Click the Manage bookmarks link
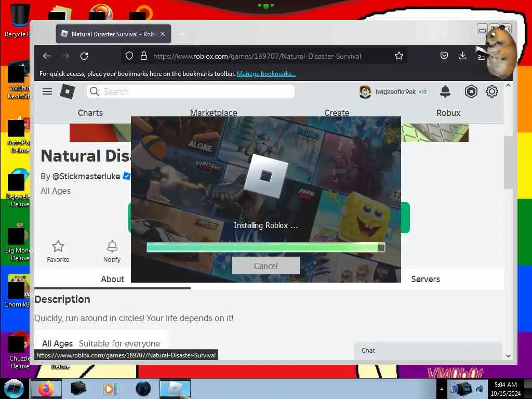This screenshot has width=532, height=399. (x=267, y=74)
